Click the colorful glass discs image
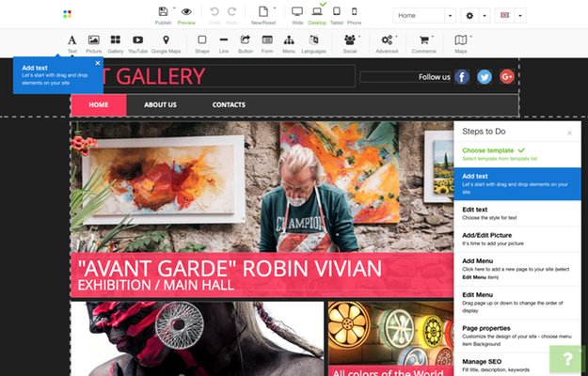 click(x=390, y=334)
